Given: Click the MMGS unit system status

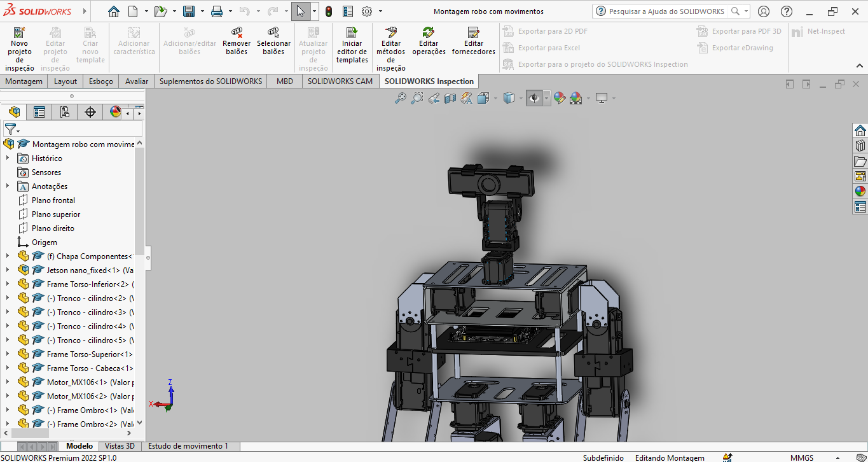Looking at the screenshot, I should tap(802, 458).
